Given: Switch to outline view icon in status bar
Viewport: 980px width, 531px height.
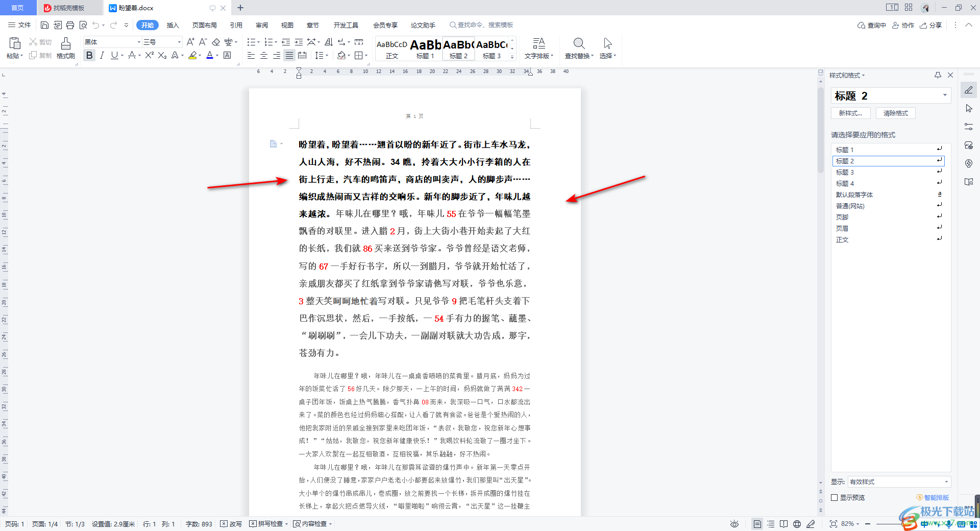Looking at the screenshot, I should [x=771, y=524].
